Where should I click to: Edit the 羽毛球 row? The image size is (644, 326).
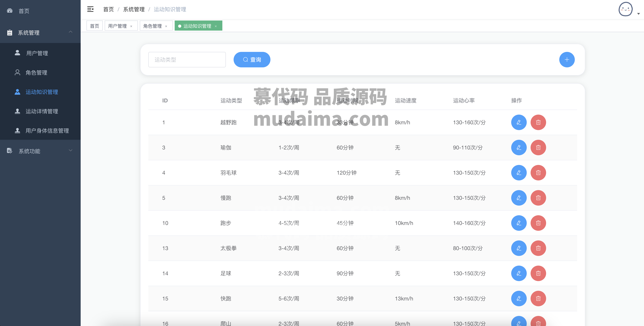(x=519, y=173)
